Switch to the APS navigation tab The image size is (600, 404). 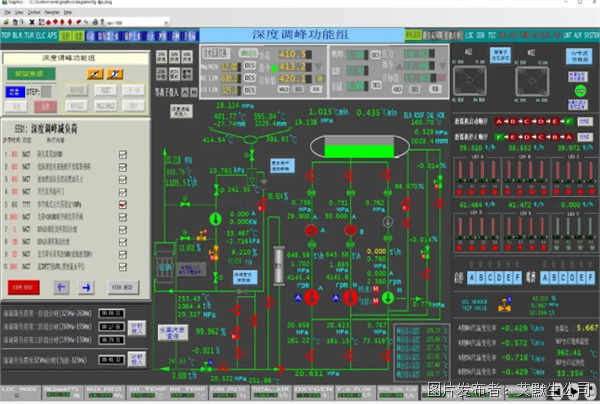52,36
